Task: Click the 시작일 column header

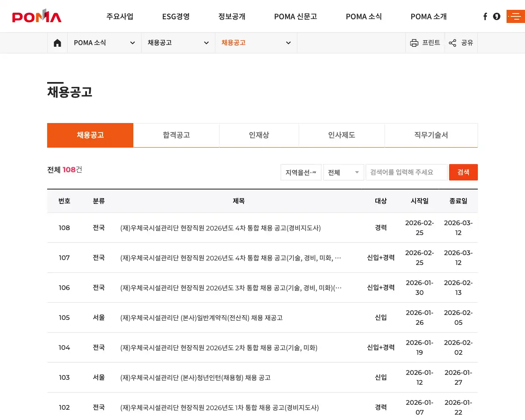Action: click(420, 201)
